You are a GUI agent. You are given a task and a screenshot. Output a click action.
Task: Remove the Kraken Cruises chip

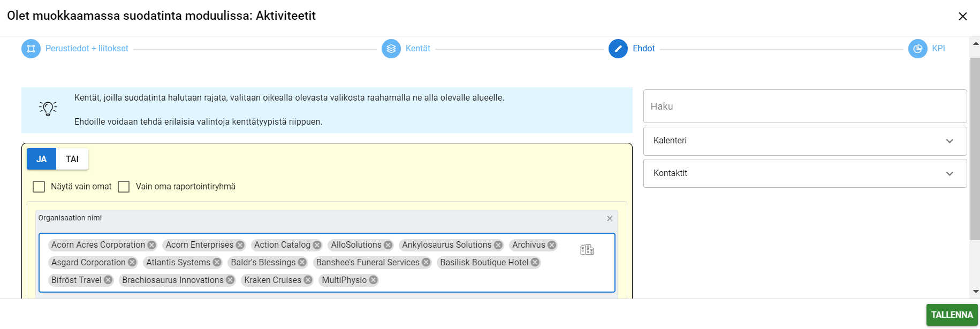click(308, 280)
